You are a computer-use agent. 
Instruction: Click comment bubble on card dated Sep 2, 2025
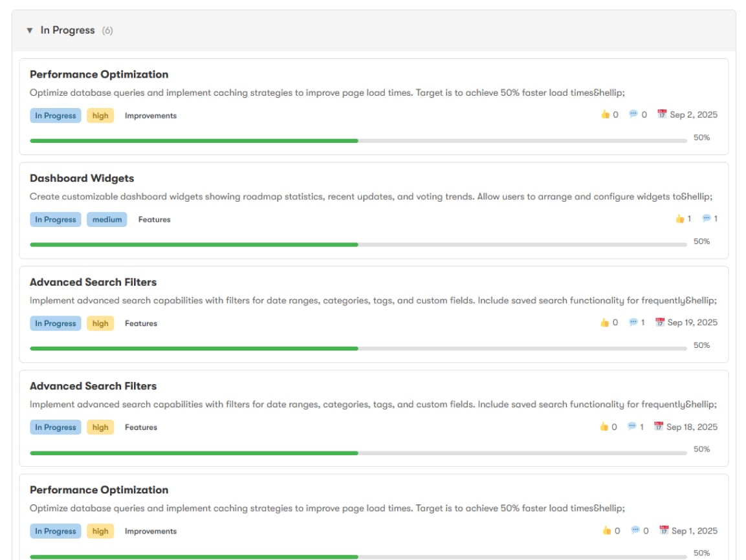coord(633,114)
